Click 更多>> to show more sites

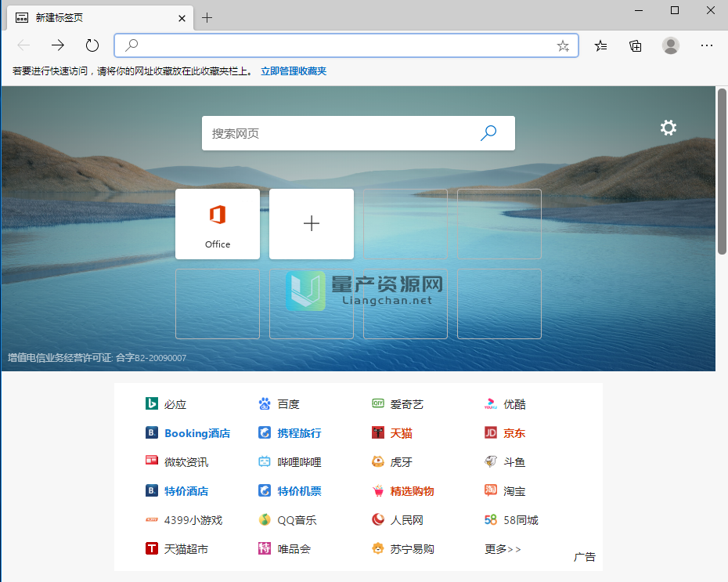click(x=503, y=549)
